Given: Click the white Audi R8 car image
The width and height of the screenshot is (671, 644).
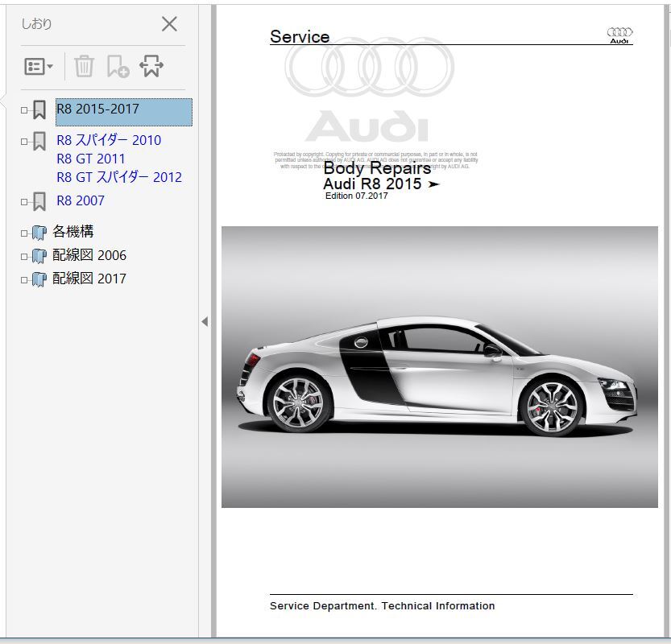Looking at the screenshot, I should (440, 367).
